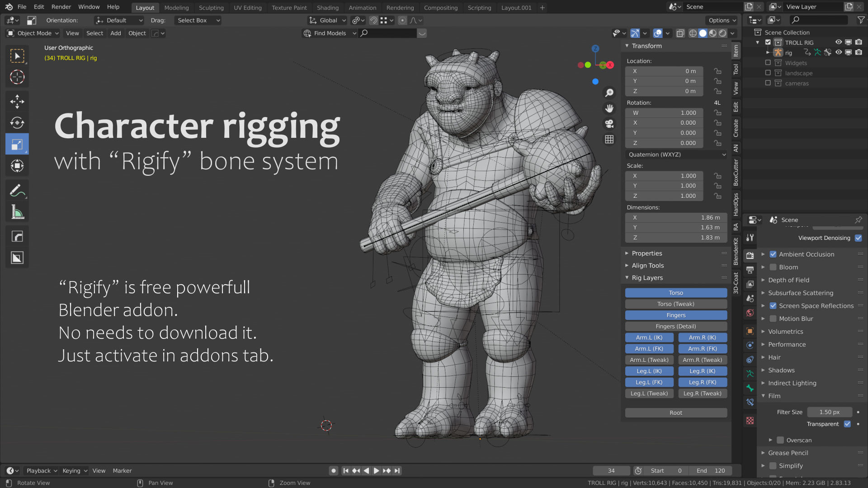Toggle Leg.R (FK) rig layer

(x=703, y=382)
